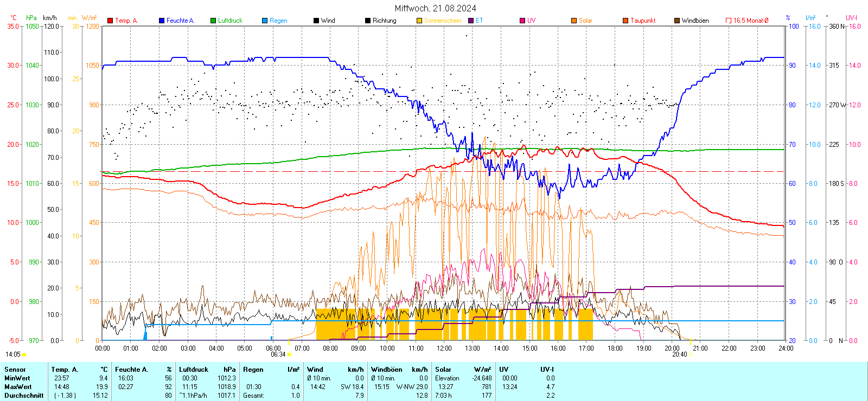Select the Windböen column header in table

point(386,370)
